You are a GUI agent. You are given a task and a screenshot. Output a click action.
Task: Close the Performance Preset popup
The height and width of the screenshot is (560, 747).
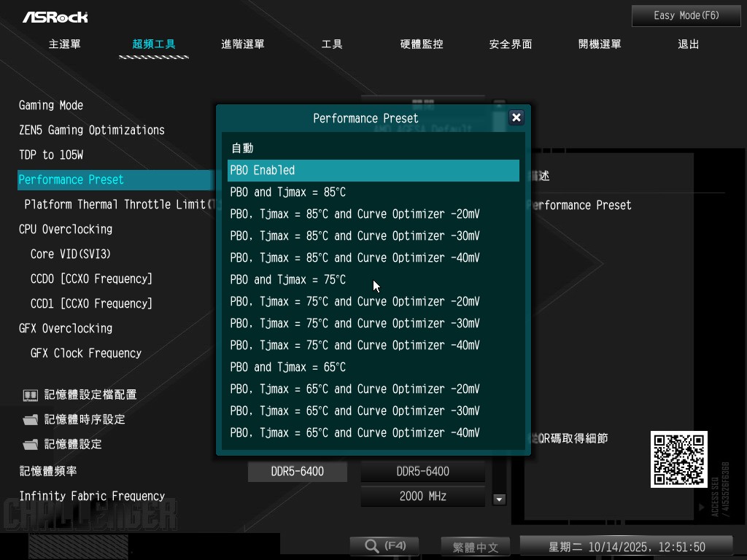coord(516,117)
